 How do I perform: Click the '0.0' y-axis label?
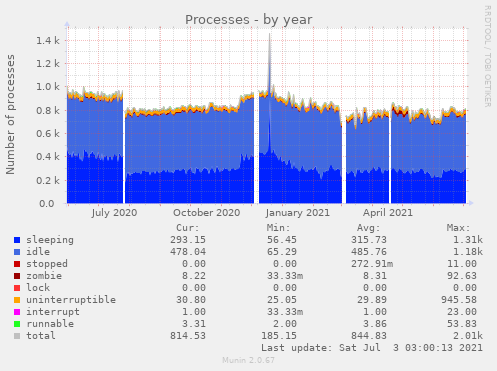click(x=47, y=204)
